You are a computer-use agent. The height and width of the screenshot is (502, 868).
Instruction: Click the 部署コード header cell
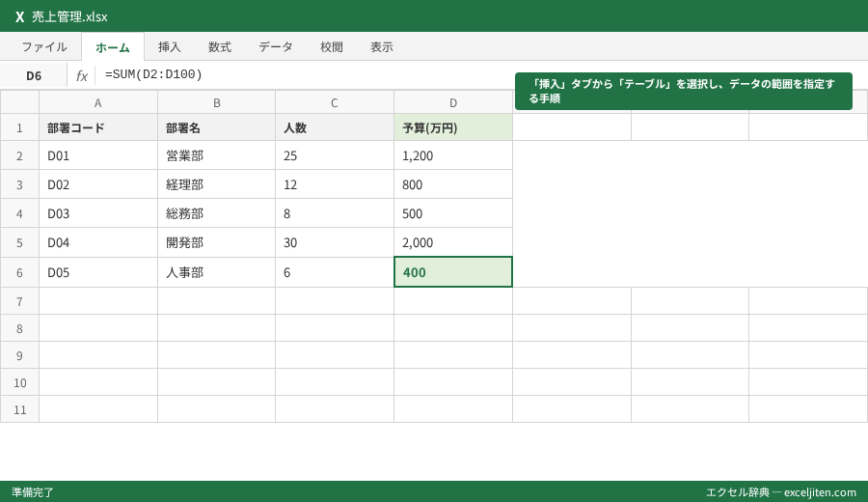(98, 127)
